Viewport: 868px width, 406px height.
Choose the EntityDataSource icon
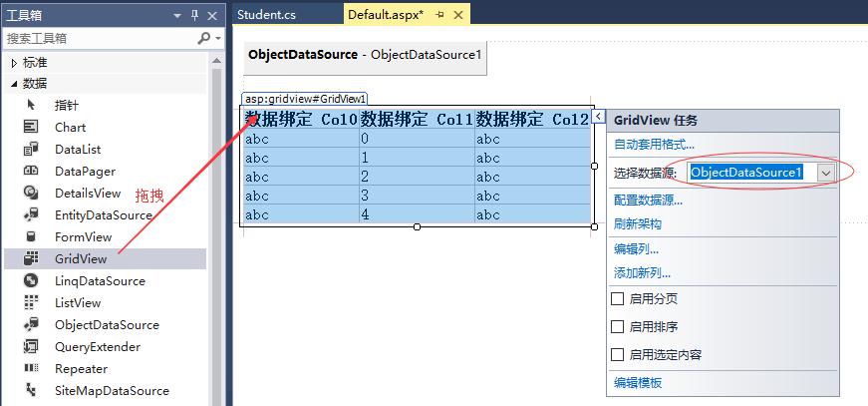click(x=32, y=215)
